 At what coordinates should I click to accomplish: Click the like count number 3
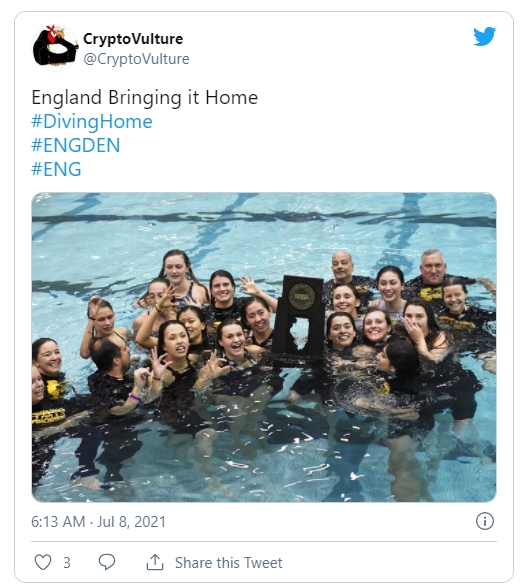[x=67, y=562]
